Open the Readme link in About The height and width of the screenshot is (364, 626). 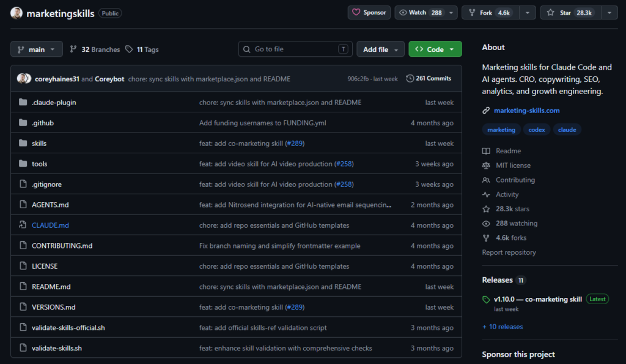(x=508, y=151)
